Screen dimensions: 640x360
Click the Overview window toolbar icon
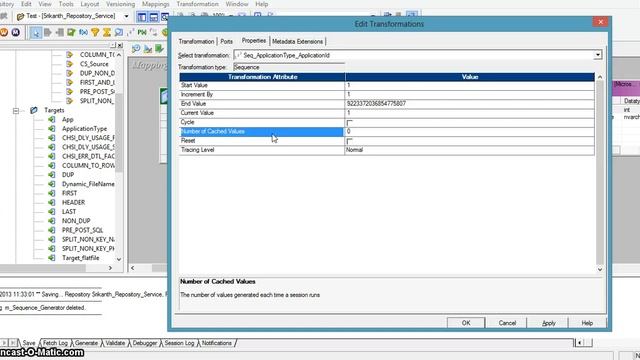tap(164, 17)
